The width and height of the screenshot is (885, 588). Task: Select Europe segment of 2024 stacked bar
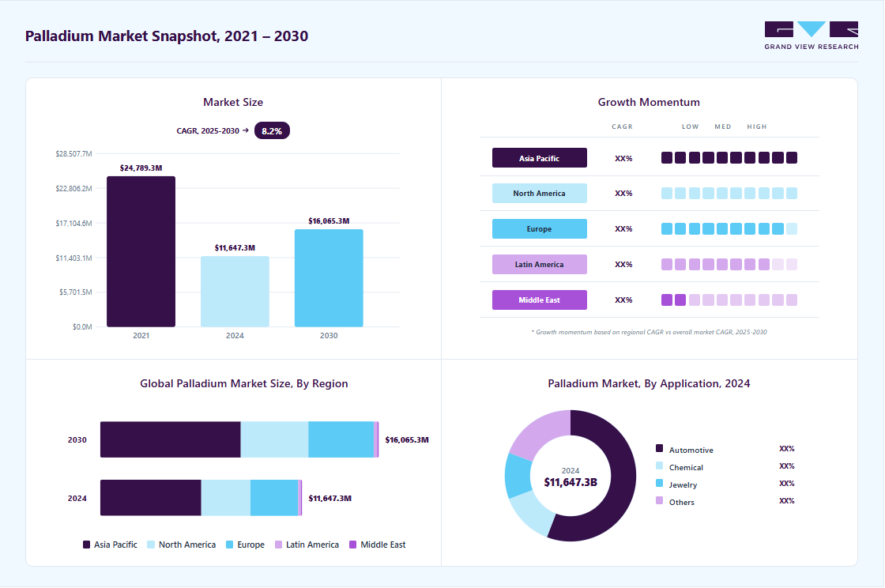pos(274,498)
